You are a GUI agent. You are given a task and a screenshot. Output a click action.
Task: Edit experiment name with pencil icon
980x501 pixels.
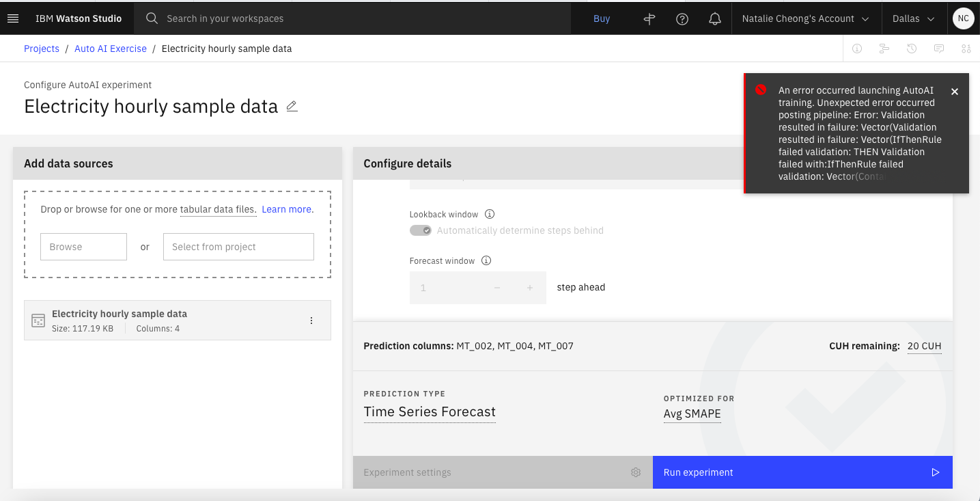(292, 107)
